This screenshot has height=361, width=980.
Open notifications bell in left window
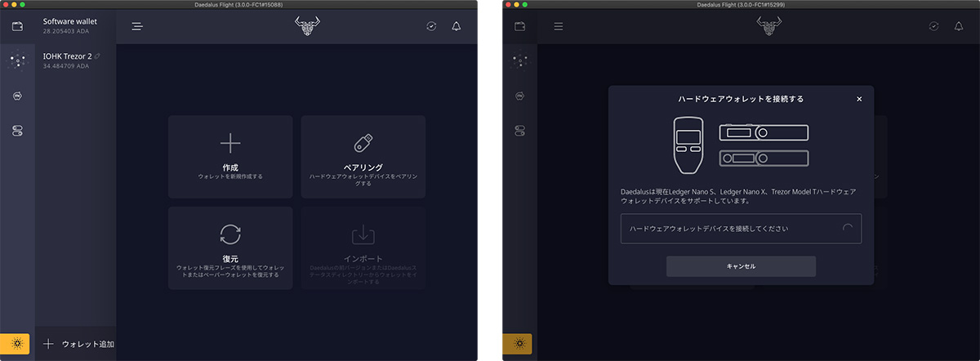[456, 26]
